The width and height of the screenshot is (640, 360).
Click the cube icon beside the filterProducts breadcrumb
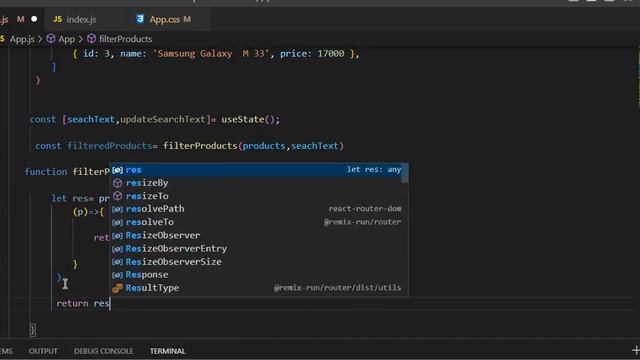[91, 39]
